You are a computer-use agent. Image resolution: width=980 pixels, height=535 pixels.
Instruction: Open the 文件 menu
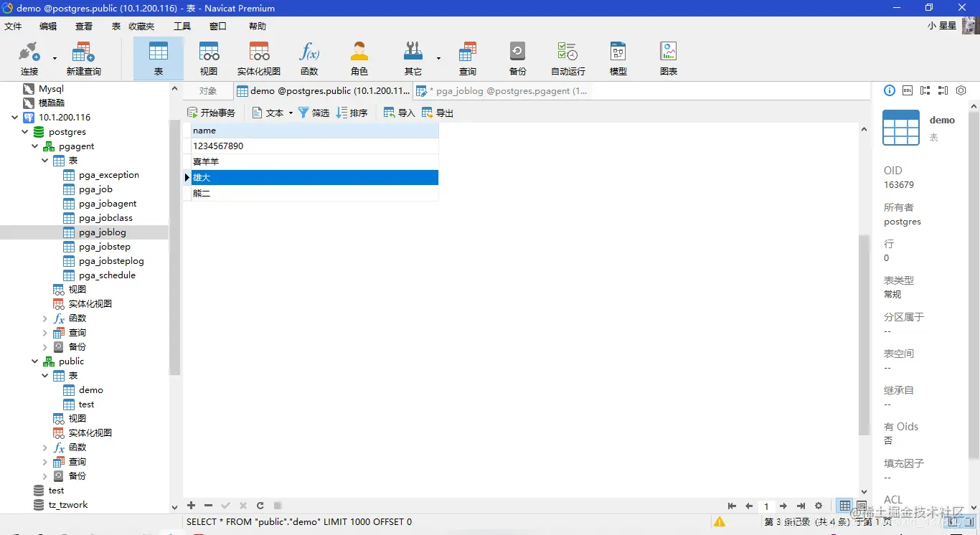[x=13, y=27]
